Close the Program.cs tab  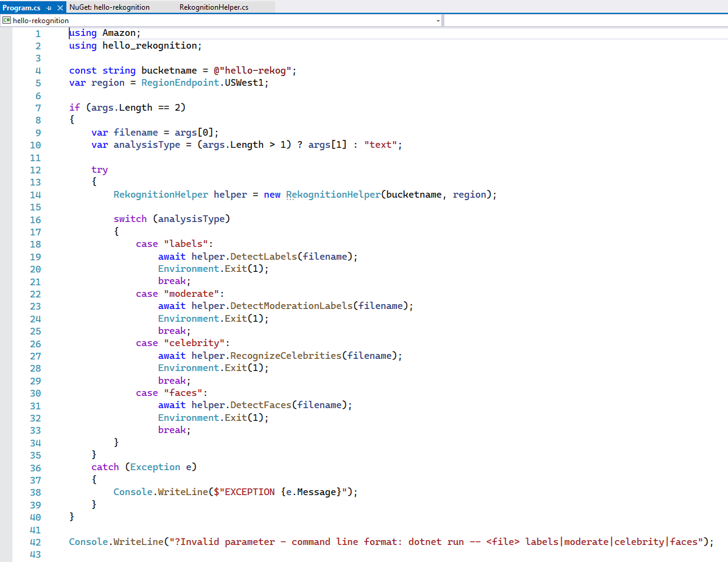pyautogui.click(x=60, y=8)
